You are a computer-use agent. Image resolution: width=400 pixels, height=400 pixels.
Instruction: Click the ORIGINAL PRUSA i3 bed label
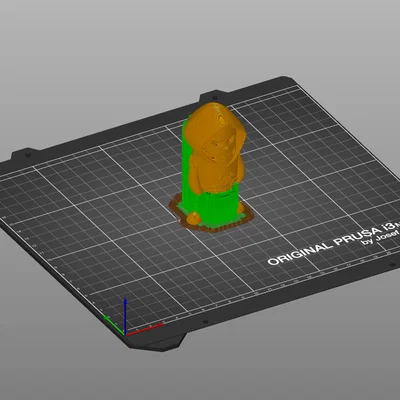333,245
